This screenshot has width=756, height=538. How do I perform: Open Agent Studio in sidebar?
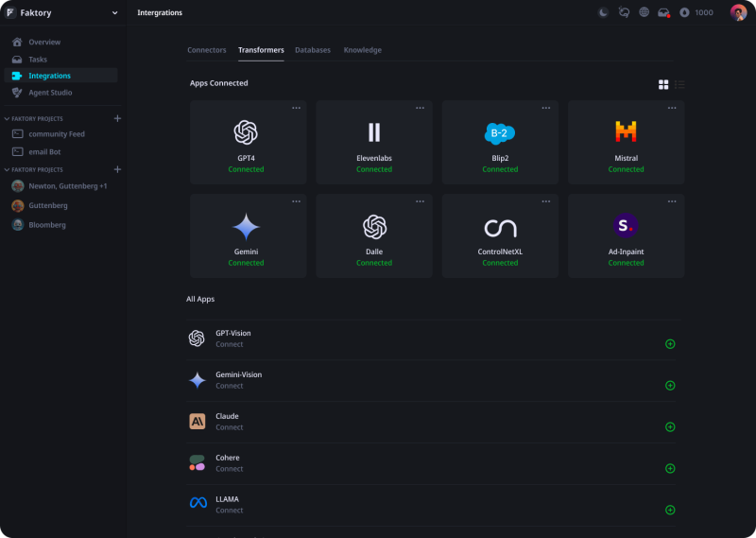pyautogui.click(x=60, y=93)
